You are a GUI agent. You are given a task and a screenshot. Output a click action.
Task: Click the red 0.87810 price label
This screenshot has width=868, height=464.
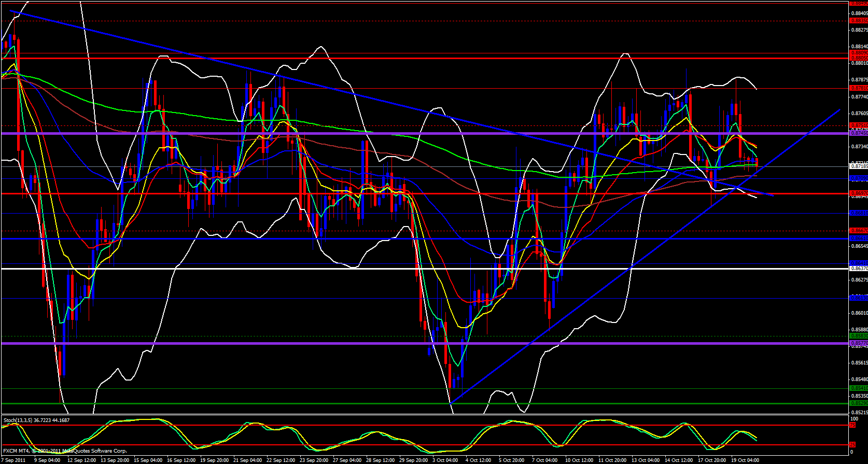(x=858, y=88)
